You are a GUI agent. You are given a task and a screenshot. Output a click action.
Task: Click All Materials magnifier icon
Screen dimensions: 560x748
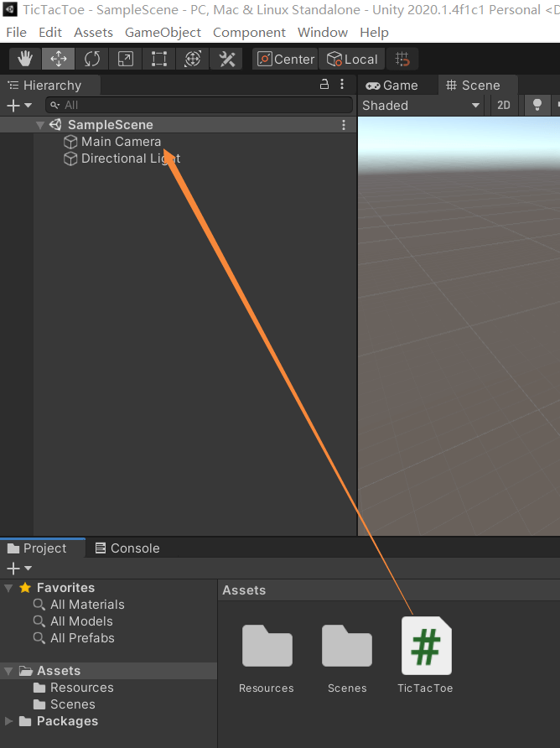coord(39,605)
